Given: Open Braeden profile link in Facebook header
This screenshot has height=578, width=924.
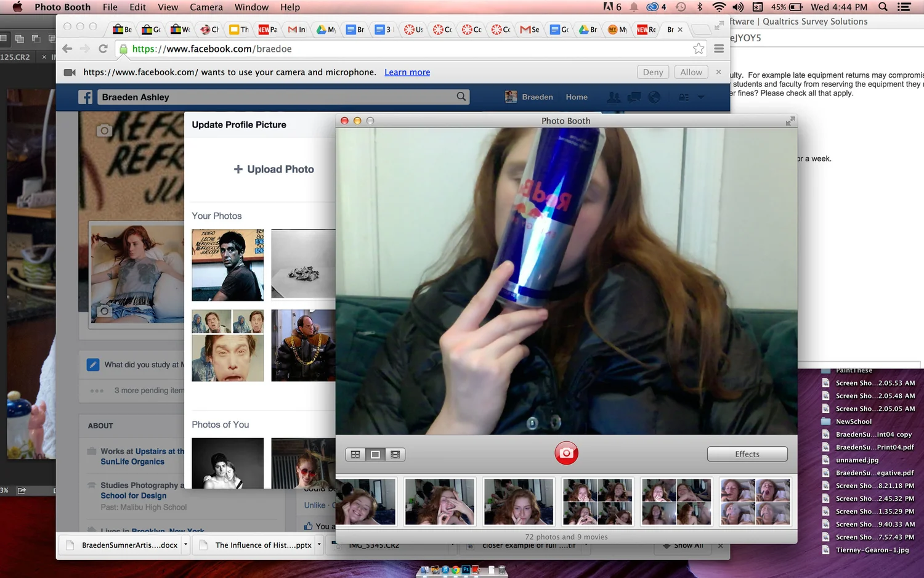Looking at the screenshot, I should (529, 97).
